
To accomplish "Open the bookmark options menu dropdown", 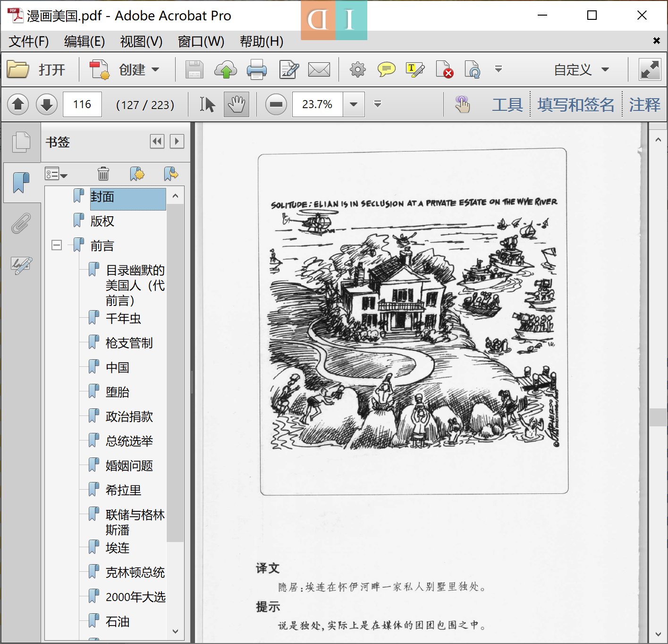I will [56, 174].
